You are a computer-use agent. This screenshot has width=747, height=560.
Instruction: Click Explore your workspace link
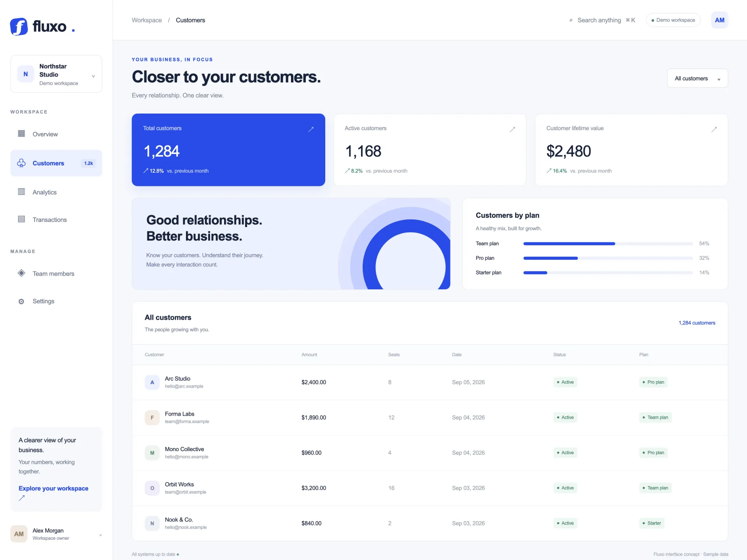tap(53, 488)
